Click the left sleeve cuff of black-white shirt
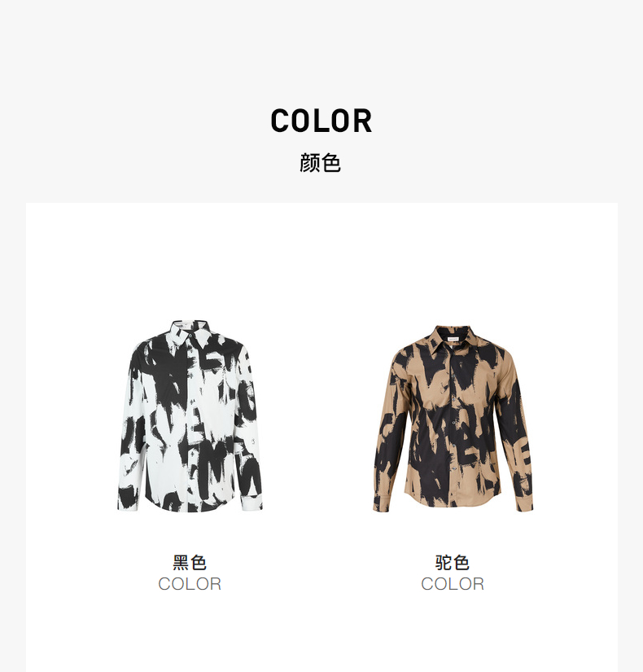 pyautogui.click(x=128, y=499)
